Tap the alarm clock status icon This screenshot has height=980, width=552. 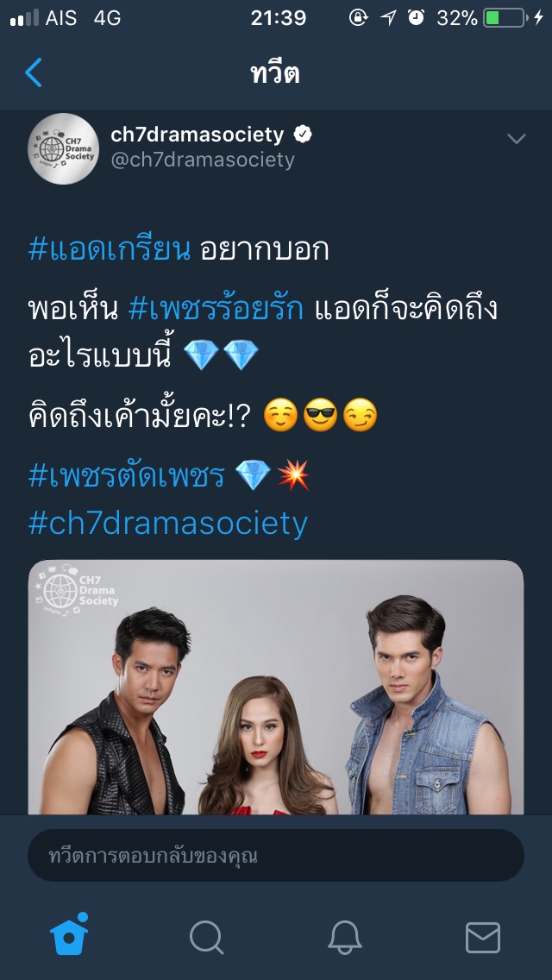coord(417,18)
